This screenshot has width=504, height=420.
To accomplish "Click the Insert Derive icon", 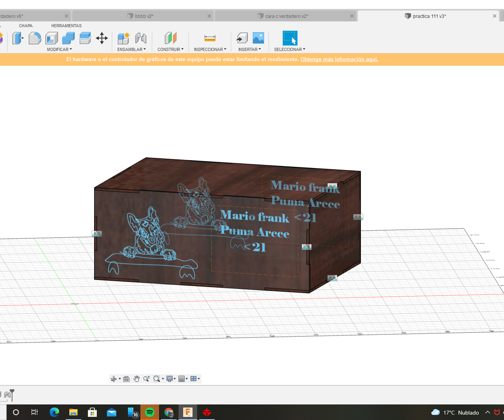I will [242, 38].
